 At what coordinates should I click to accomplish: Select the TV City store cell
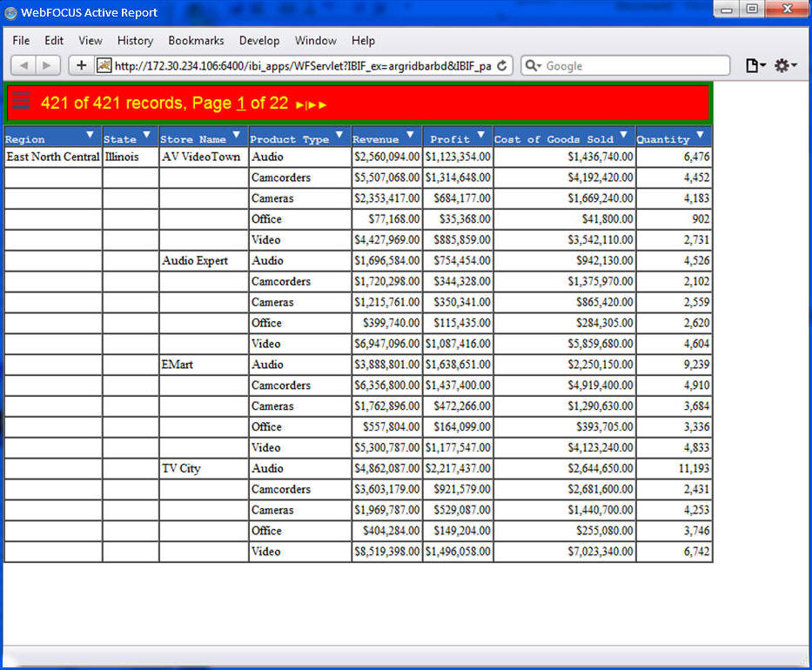[x=204, y=469]
